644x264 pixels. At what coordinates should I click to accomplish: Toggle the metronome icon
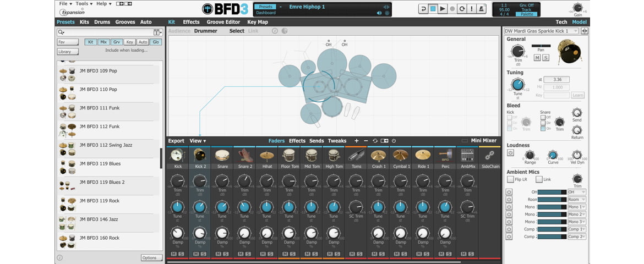[x=481, y=9]
